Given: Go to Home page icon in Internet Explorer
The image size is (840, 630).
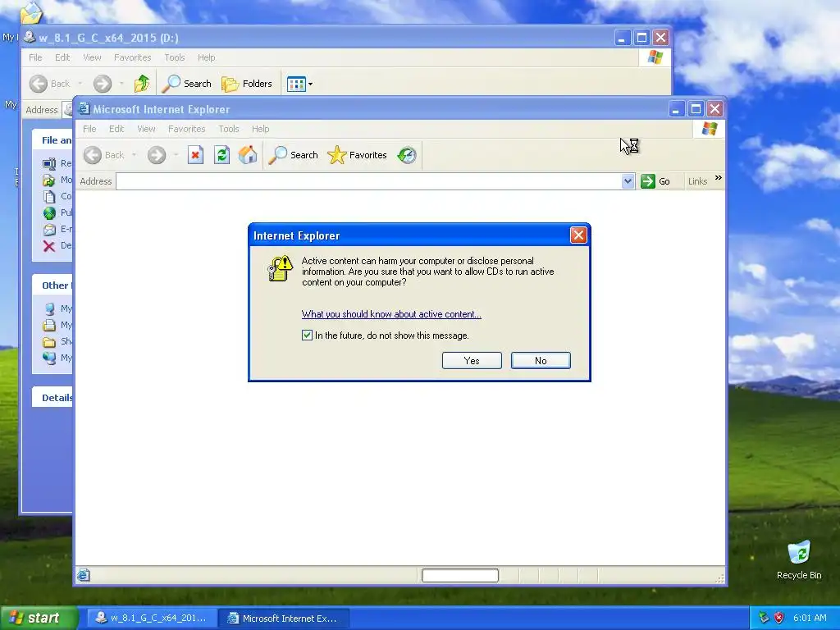Looking at the screenshot, I should (x=248, y=155).
